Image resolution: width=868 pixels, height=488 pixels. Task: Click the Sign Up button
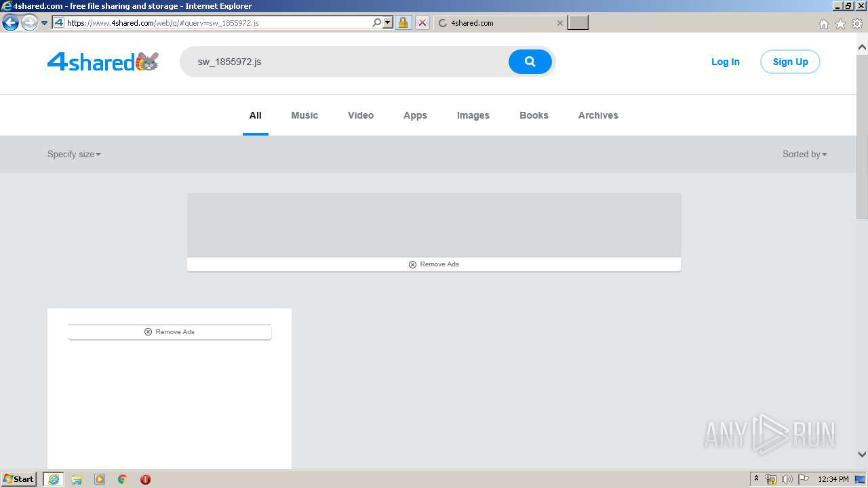[790, 62]
